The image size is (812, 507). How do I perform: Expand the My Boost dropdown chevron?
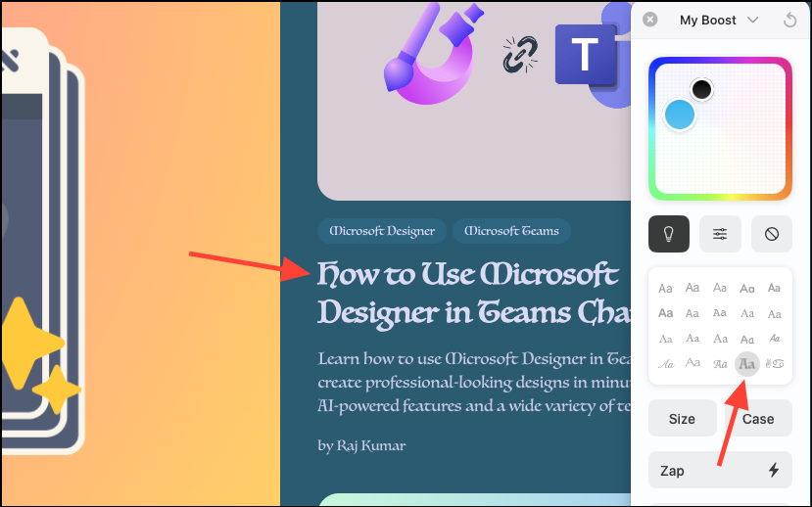[x=753, y=21]
